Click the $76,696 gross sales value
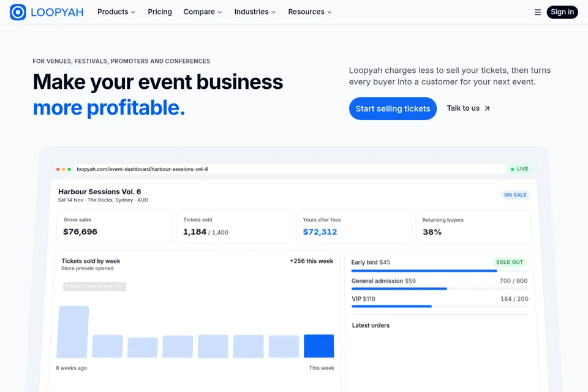The height and width of the screenshot is (392, 588). coord(80,232)
